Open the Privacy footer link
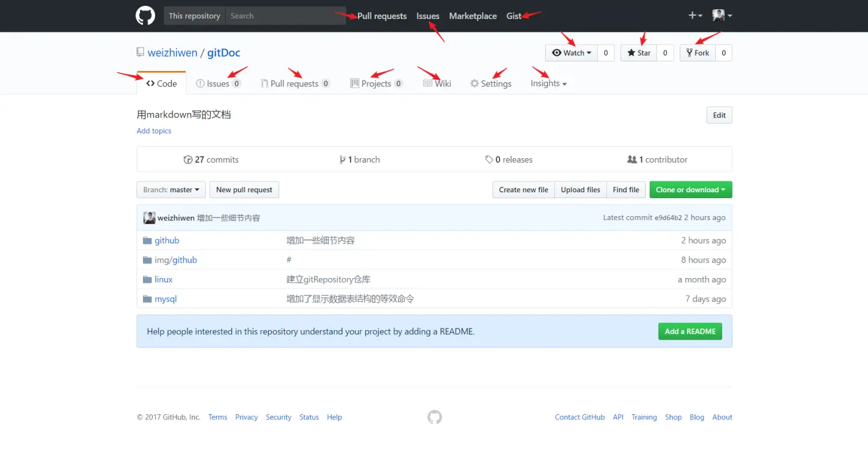Image resolution: width=868 pixels, height=464 pixels. tap(247, 417)
